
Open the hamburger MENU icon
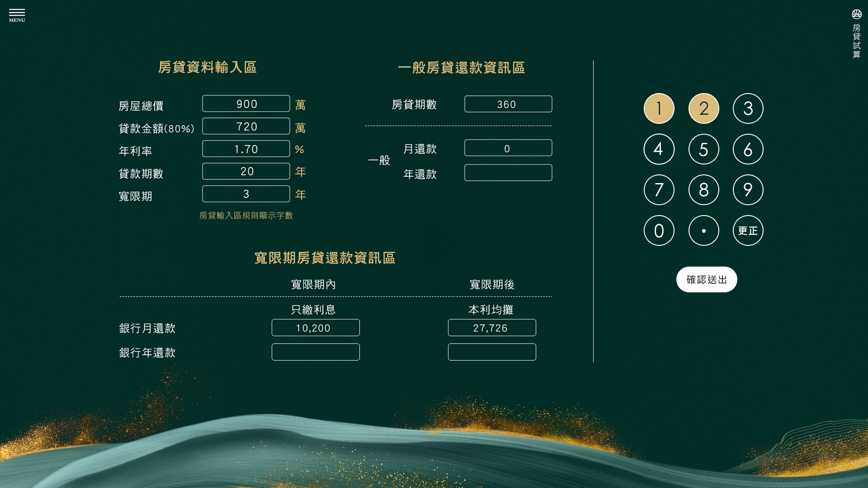17,14
